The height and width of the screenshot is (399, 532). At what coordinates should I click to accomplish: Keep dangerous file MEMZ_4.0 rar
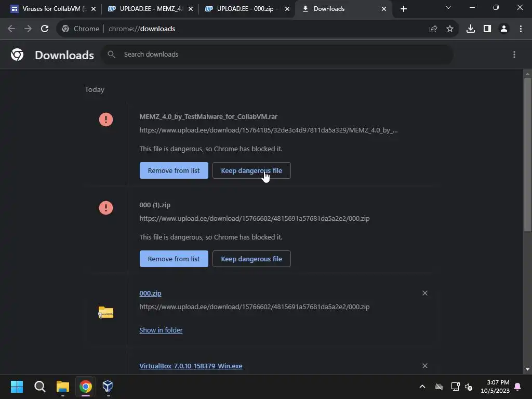tap(251, 170)
